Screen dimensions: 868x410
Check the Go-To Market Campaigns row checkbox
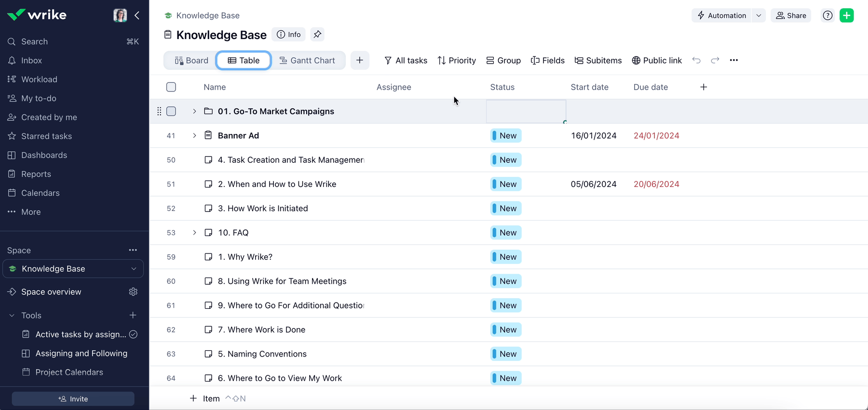(171, 111)
